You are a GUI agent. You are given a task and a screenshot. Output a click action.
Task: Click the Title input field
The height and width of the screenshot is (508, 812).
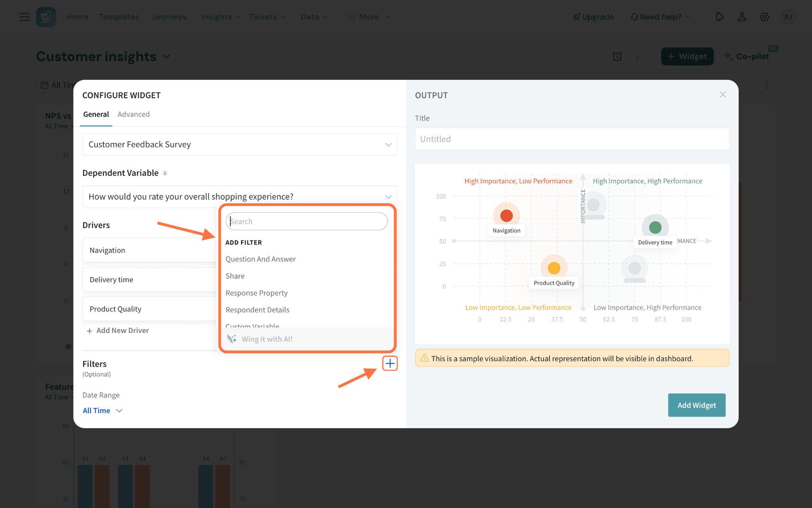click(572, 139)
